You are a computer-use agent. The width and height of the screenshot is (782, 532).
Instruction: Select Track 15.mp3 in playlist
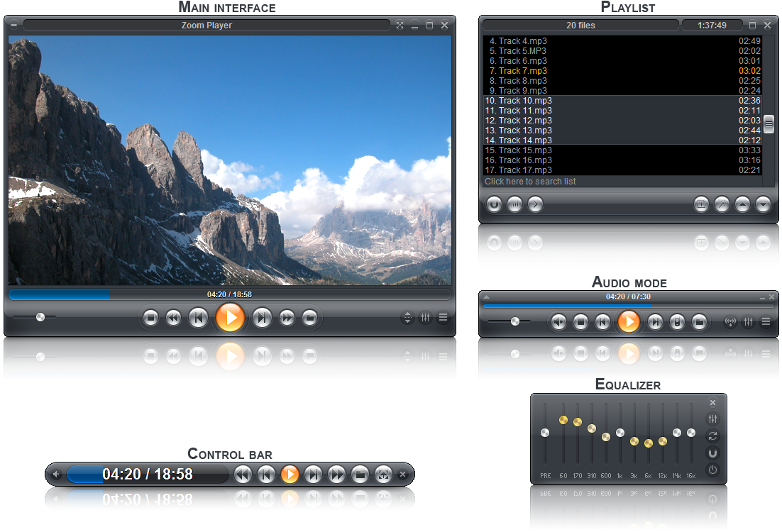click(622, 150)
